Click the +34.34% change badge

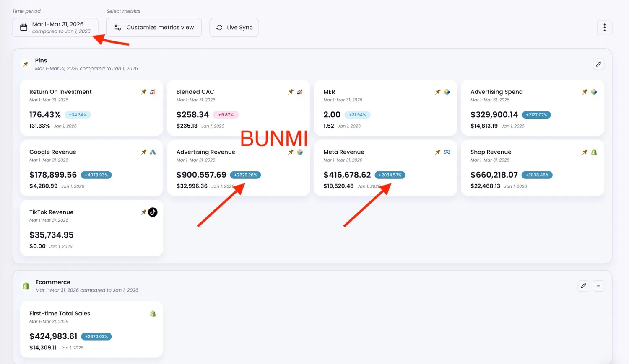tap(78, 115)
